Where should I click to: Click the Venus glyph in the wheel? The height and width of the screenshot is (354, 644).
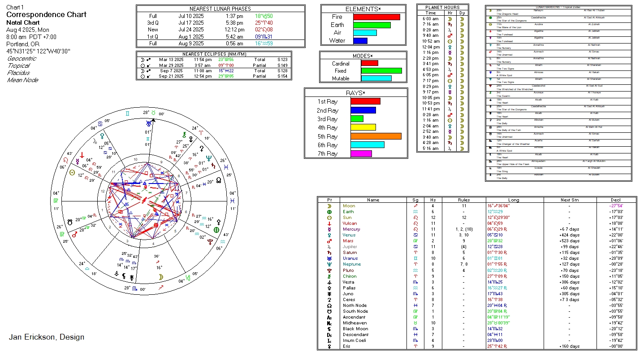click(x=102, y=135)
